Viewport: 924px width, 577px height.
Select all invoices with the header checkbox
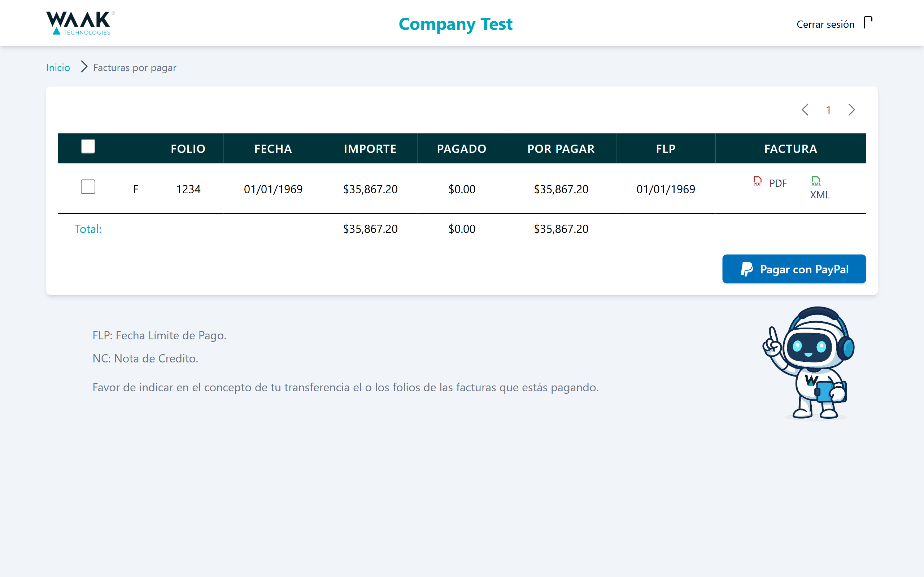pyautogui.click(x=87, y=146)
